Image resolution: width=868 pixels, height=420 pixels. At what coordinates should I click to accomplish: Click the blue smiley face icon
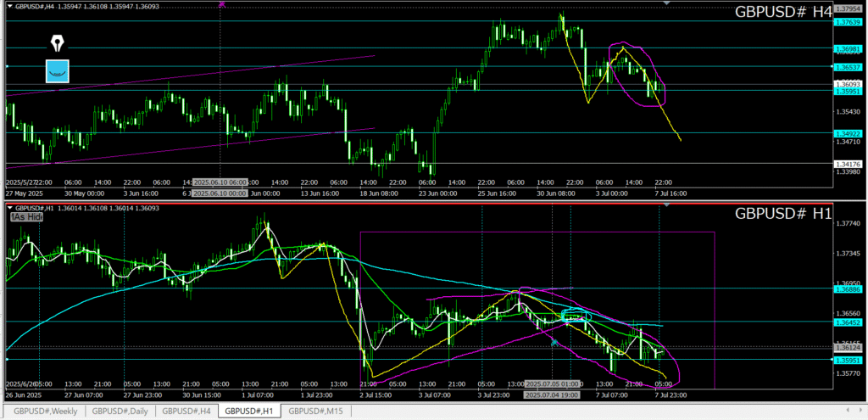58,71
